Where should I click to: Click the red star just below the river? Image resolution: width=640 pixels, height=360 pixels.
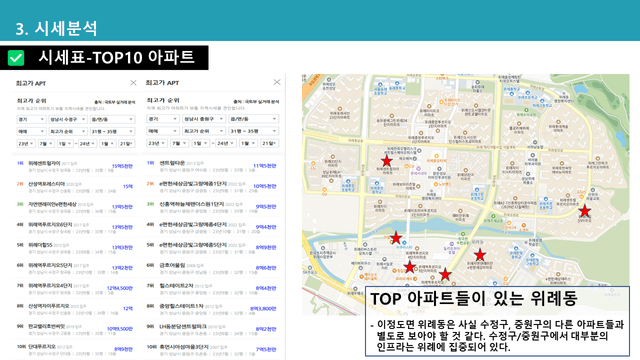pos(396,238)
